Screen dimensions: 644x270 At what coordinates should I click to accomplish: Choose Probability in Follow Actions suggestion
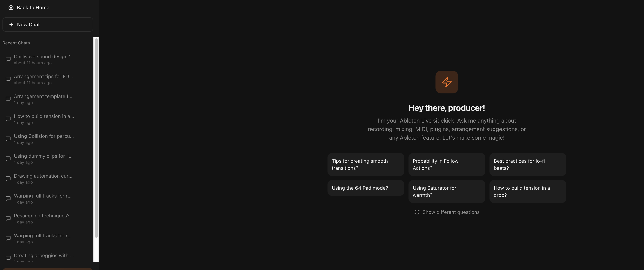[x=447, y=164]
